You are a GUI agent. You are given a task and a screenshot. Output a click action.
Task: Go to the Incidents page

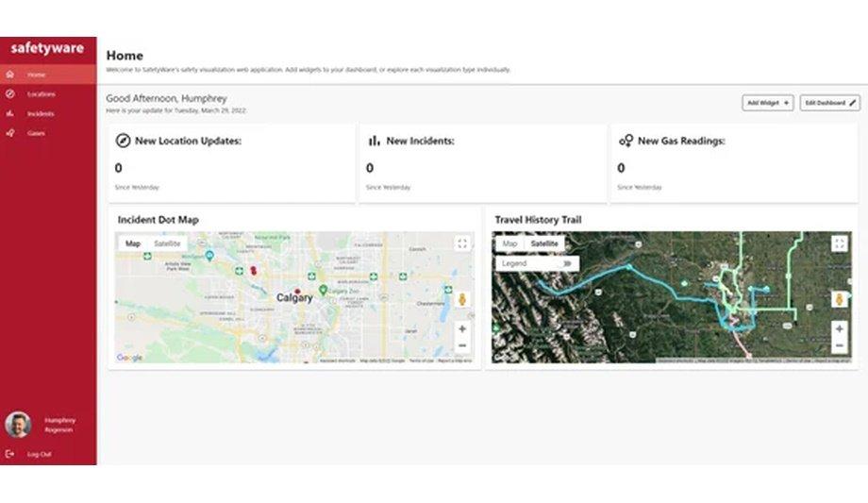coord(48,113)
